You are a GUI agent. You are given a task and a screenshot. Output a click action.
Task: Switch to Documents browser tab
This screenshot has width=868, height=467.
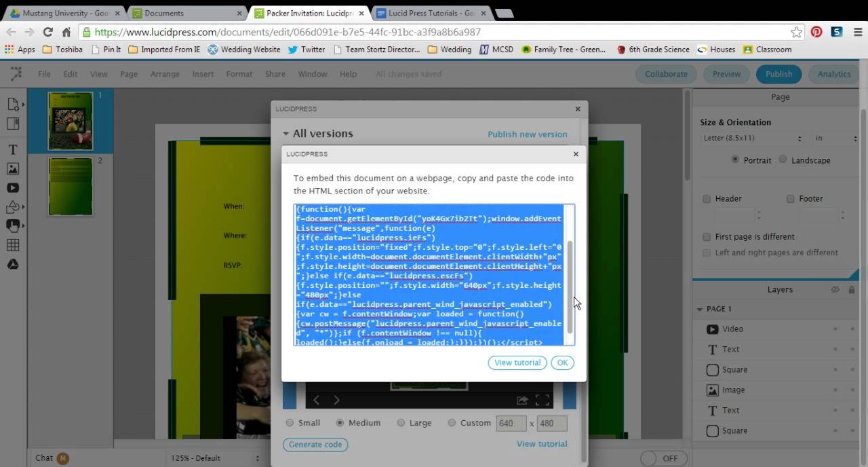(x=186, y=13)
